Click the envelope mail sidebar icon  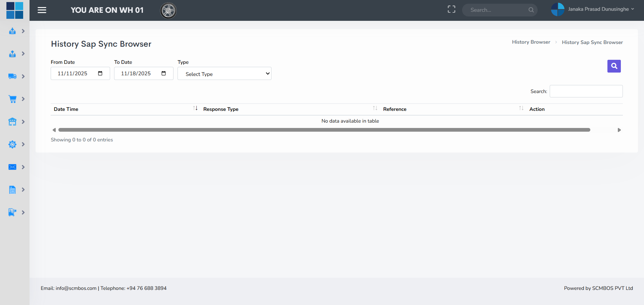coord(12,167)
